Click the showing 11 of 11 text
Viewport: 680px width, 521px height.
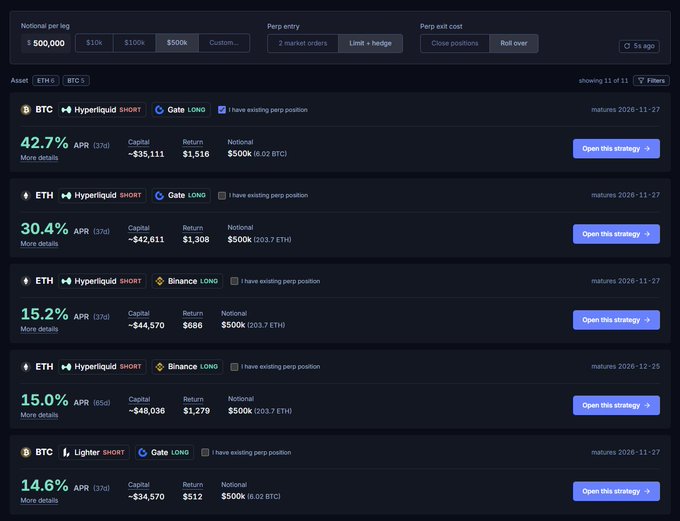[x=603, y=81]
